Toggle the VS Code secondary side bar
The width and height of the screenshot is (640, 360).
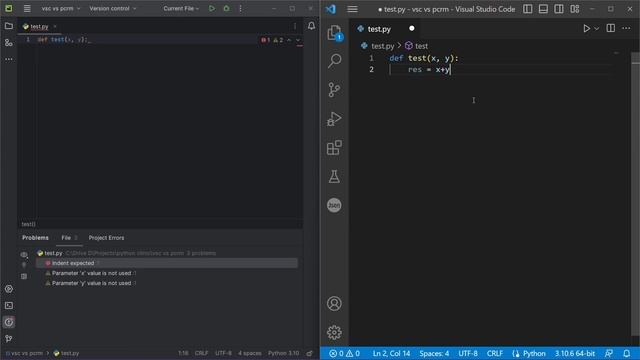559,9
